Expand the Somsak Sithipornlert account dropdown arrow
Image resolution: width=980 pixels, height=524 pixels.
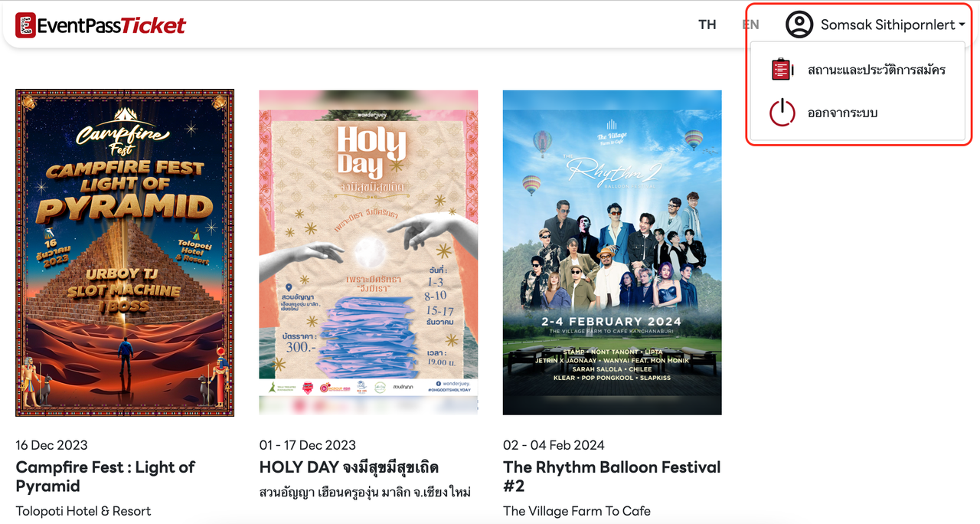962,25
